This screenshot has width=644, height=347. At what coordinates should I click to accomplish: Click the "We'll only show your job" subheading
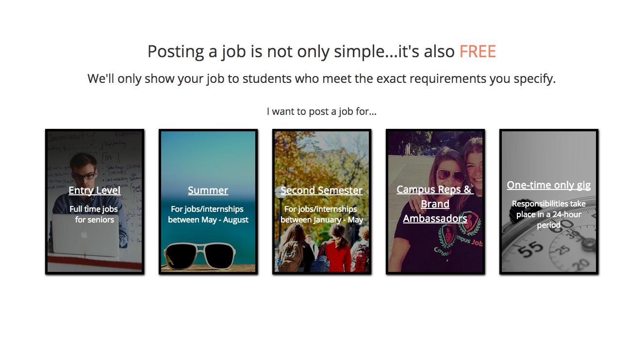point(321,79)
